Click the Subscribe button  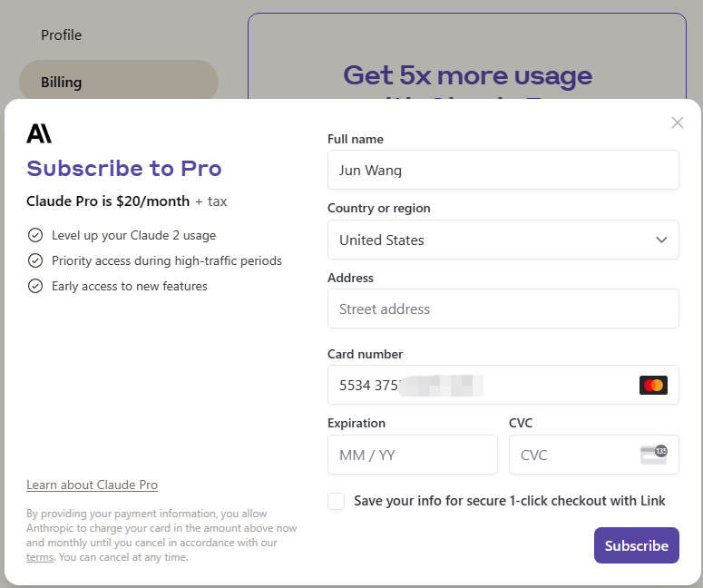click(636, 545)
